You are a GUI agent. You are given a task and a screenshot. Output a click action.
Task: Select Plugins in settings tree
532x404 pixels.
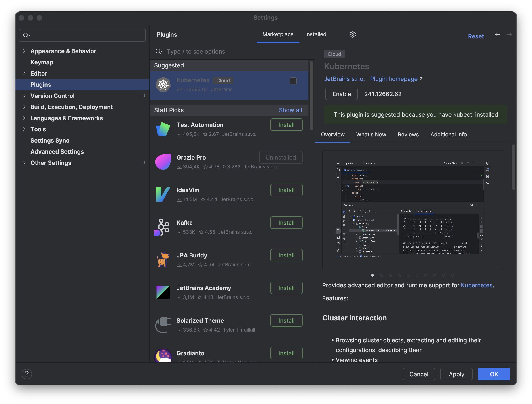82,85
